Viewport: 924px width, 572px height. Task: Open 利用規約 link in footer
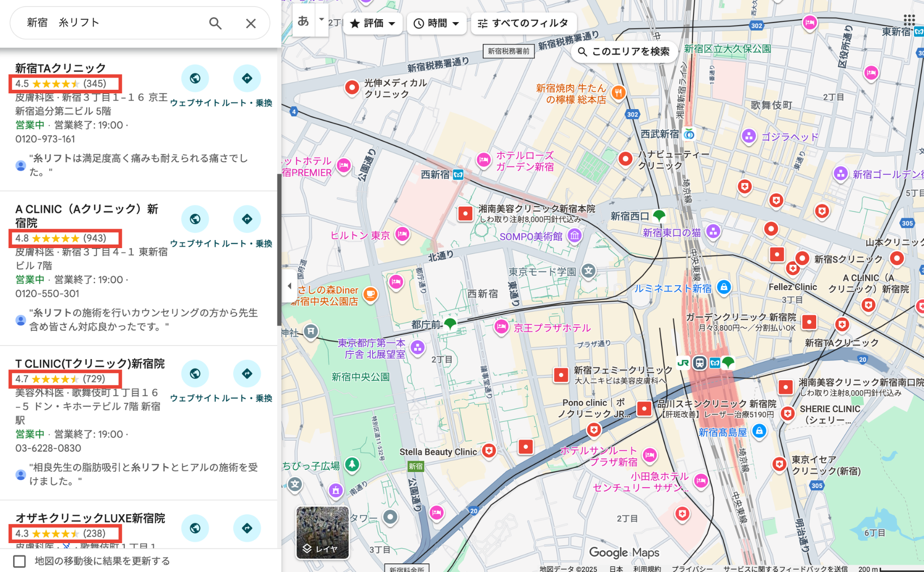647,568
